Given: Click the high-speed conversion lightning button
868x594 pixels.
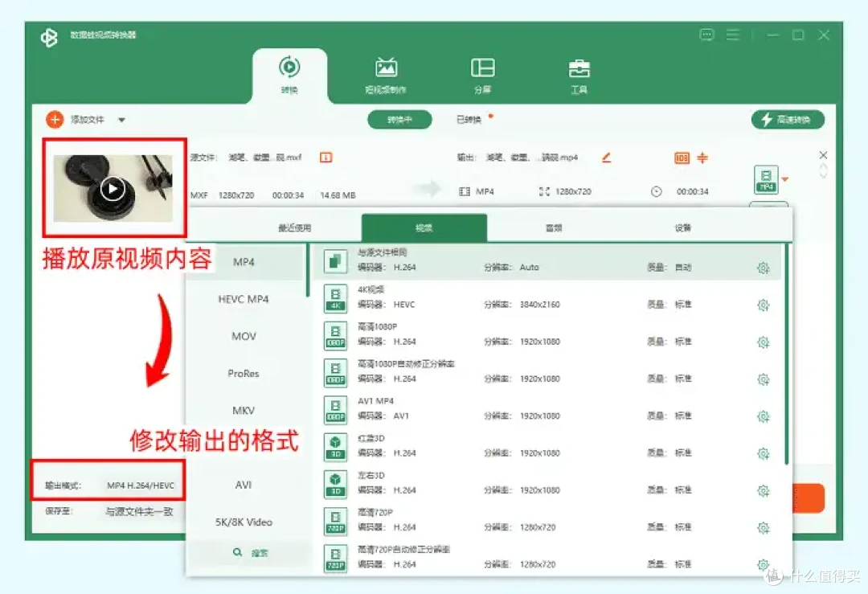Looking at the screenshot, I should (788, 120).
